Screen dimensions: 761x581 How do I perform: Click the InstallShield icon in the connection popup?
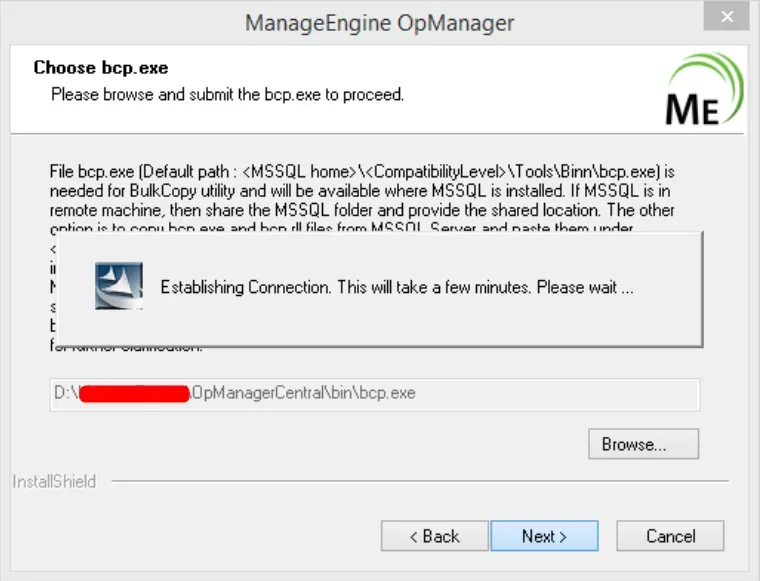pos(119,286)
